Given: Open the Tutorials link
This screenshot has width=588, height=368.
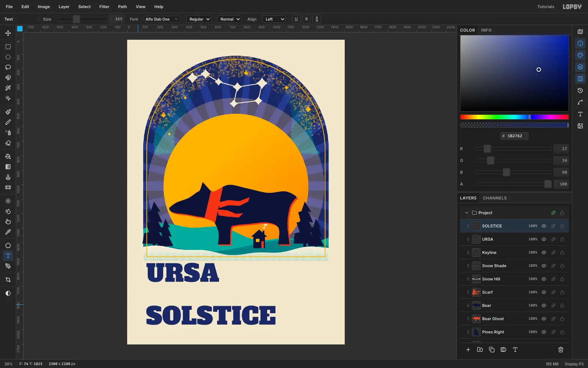Looking at the screenshot, I should [546, 7].
